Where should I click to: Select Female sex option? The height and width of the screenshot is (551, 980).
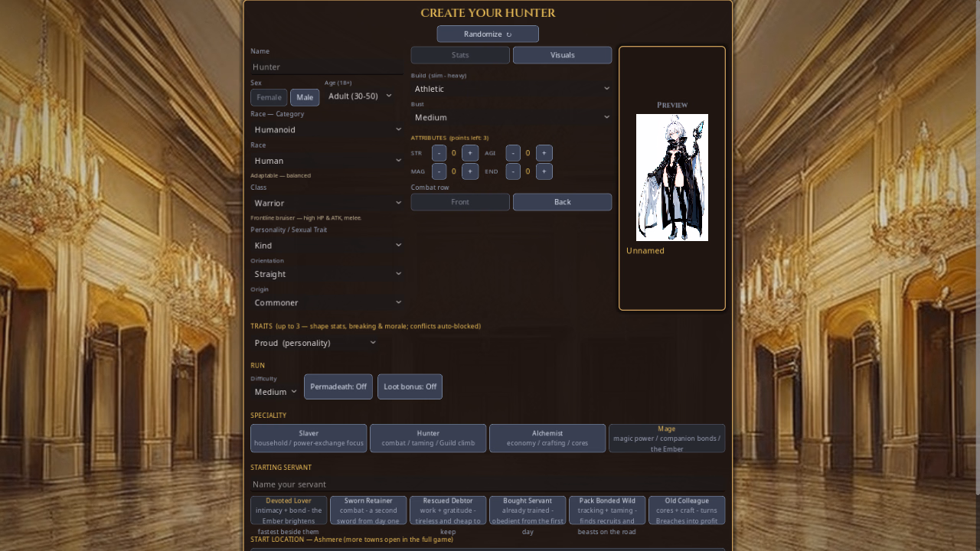269,97
